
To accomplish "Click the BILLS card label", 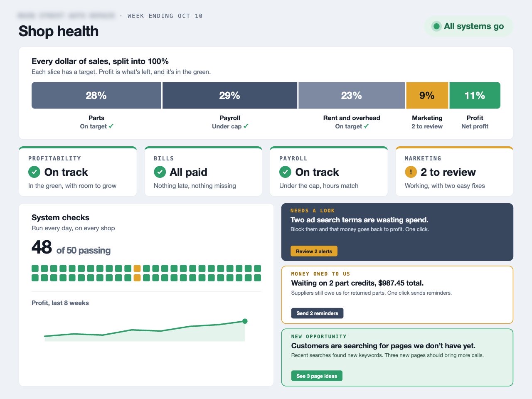I will click(x=164, y=158).
